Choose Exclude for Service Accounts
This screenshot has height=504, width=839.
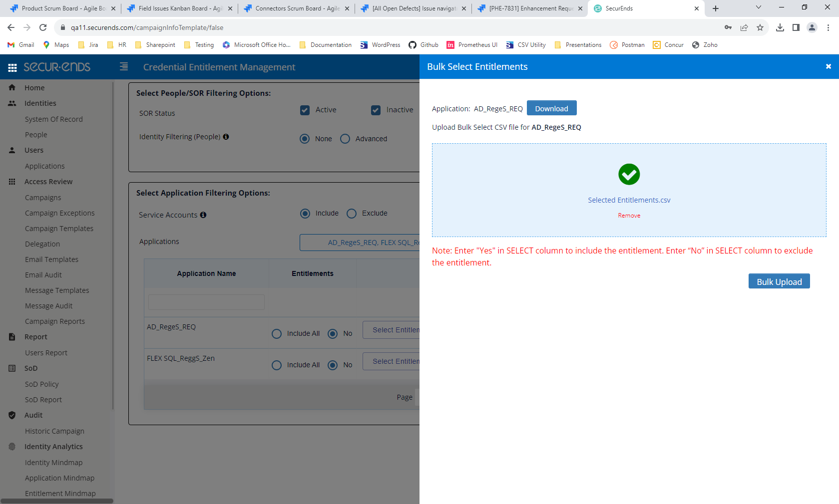tap(352, 213)
